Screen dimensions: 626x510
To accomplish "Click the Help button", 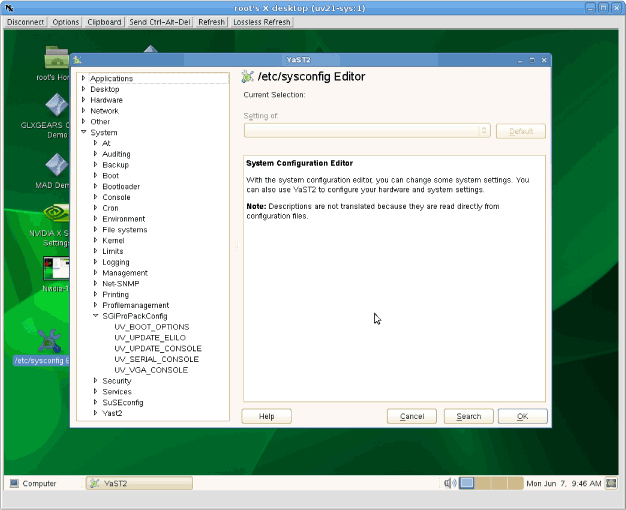I will 266,416.
